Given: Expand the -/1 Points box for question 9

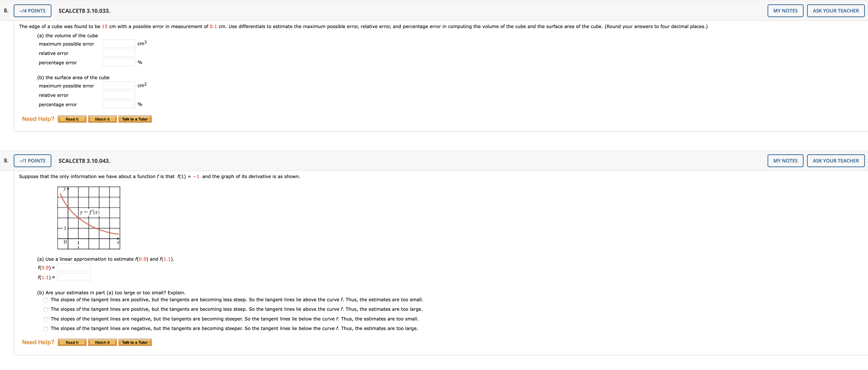Looking at the screenshot, I should pos(32,161).
